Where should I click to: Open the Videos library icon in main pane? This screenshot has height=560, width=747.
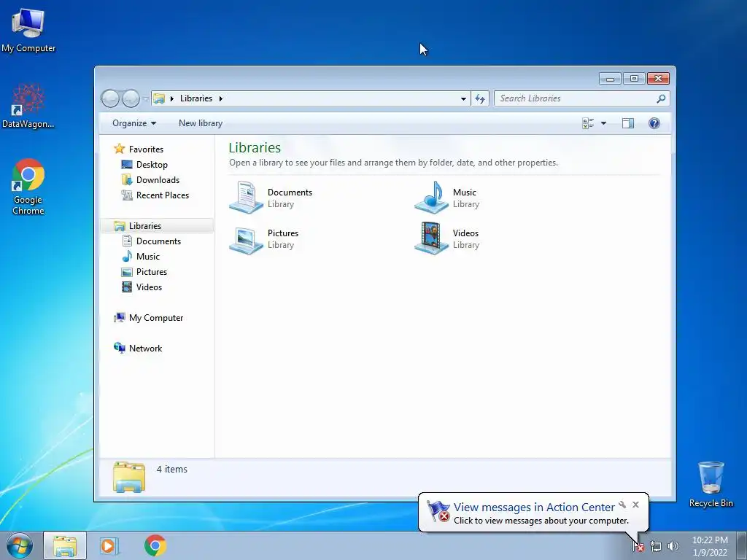432,238
